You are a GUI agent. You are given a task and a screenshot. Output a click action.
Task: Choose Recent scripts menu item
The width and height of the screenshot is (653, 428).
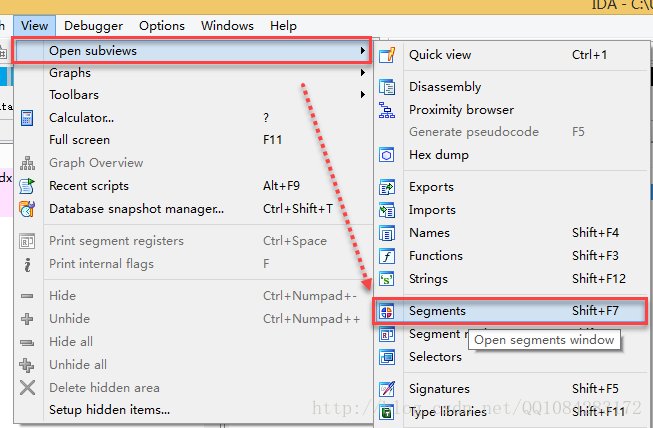[x=192, y=186]
